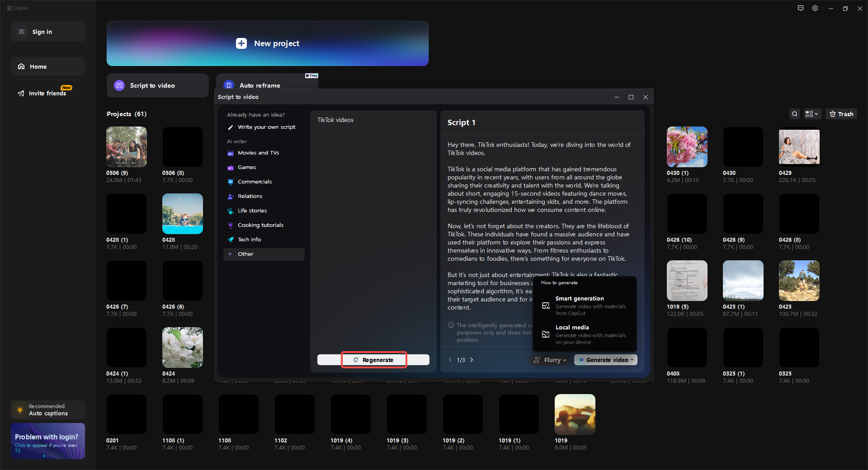Switch the project view layout toggle

809,114
